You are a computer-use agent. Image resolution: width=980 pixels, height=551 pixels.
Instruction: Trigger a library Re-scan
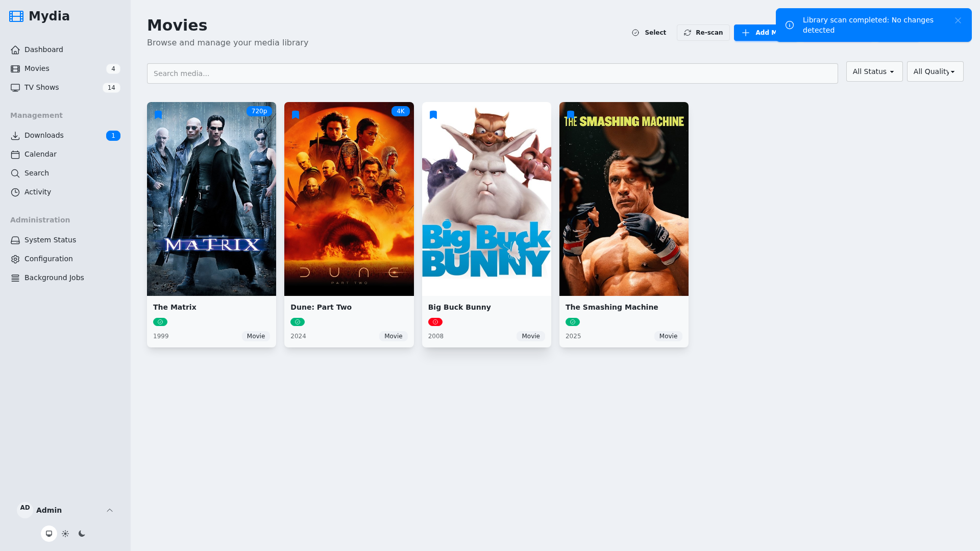tap(703, 32)
